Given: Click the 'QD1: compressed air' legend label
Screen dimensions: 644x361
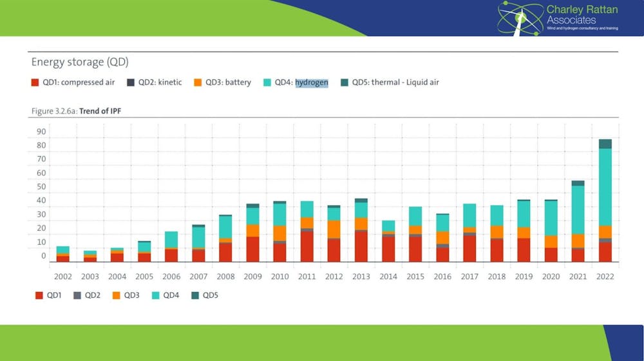Looking at the screenshot, I should [x=79, y=83].
